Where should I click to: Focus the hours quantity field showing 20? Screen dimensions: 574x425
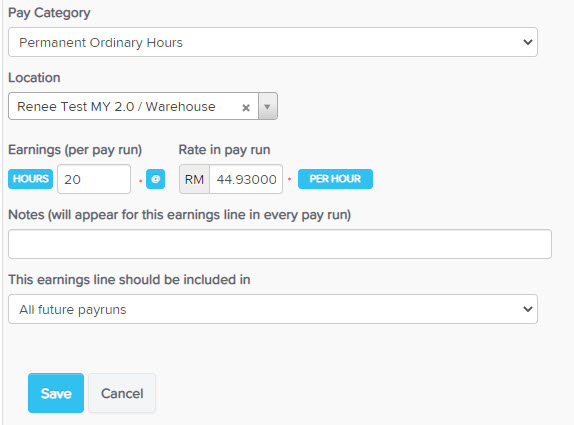(x=94, y=179)
